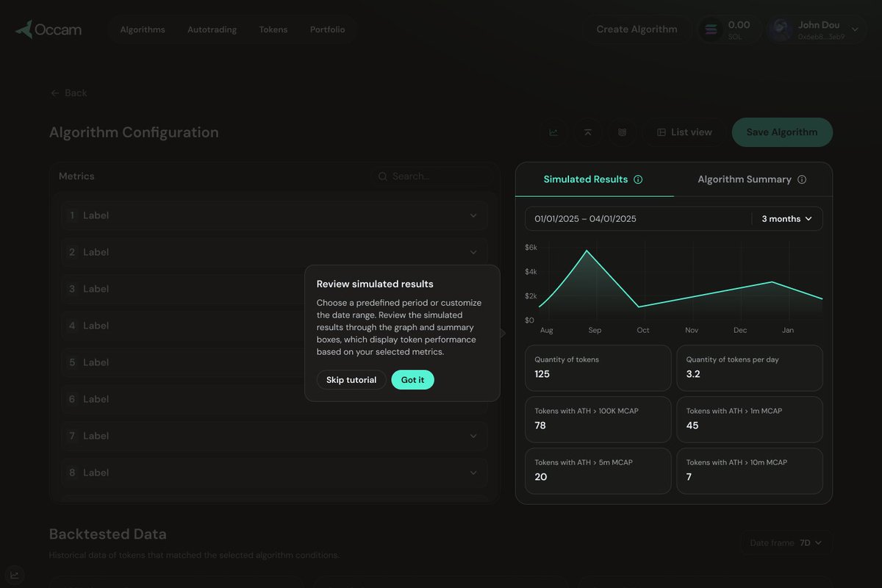882x588 pixels.
Task: Click the Simulated Results info icon
Action: click(x=638, y=179)
